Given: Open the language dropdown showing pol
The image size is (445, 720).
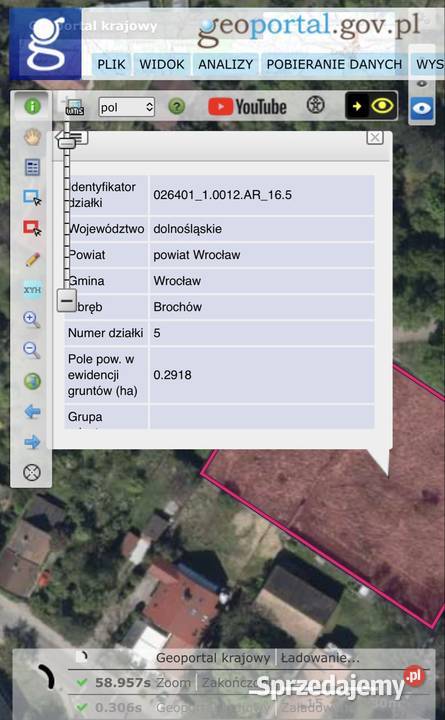Looking at the screenshot, I should coord(126,107).
